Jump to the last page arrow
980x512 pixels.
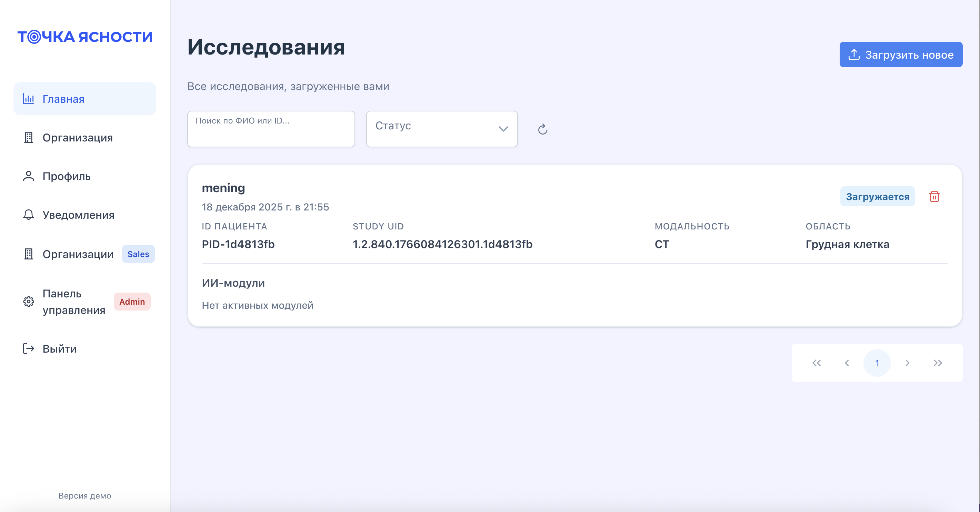pyautogui.click(x=938, y=363)
